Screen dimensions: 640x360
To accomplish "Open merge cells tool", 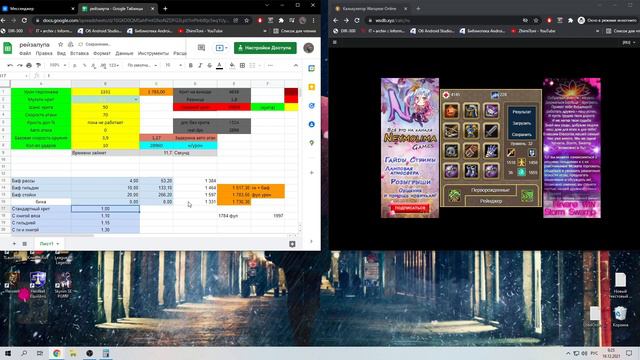I will click(x=252, y=65).
